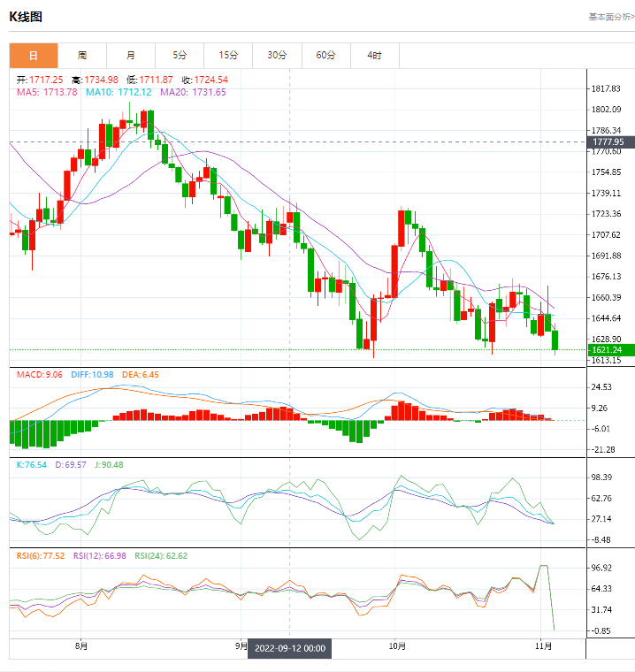The height and width of the screenshot is (672, 635).
Task: Click the K:76.54 KDJ label
Action: pos(32,464)
